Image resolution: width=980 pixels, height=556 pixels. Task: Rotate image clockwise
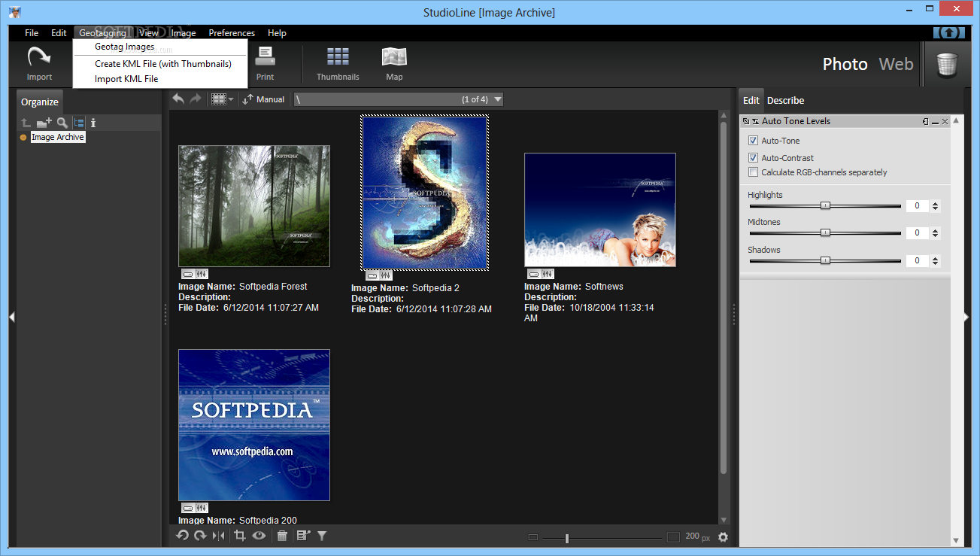click(200, 536)
